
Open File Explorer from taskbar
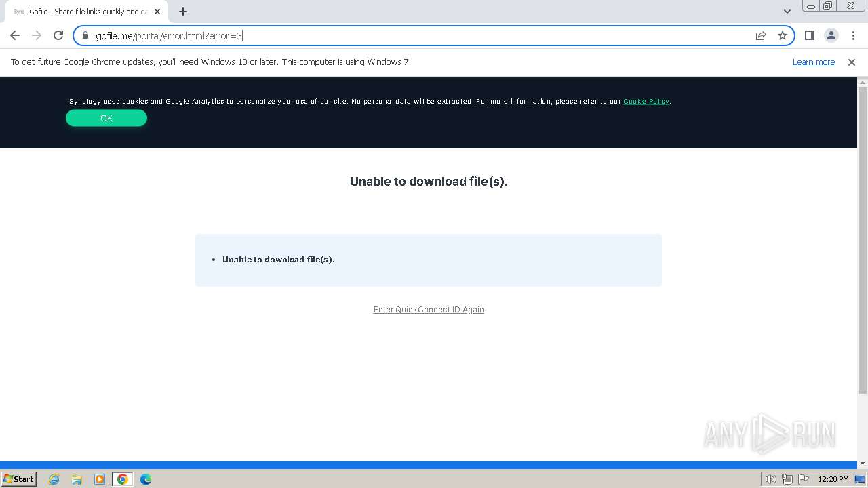[x=77, y=479]
